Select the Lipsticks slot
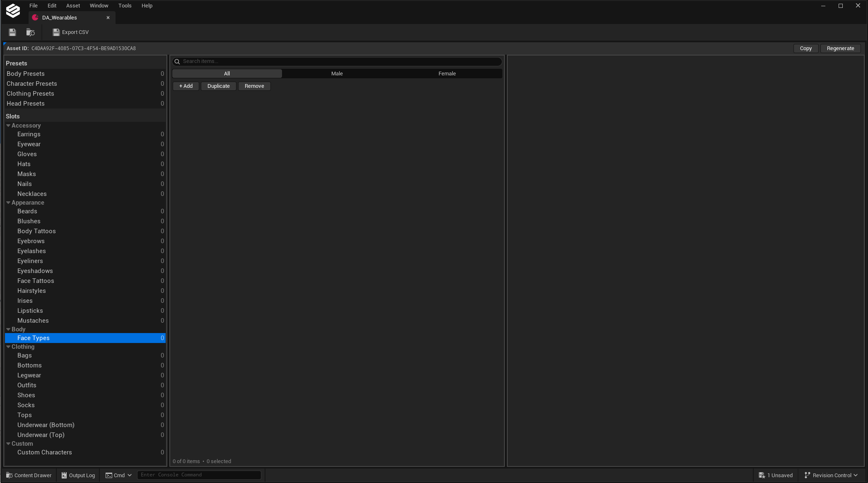868x483 pixels. coord(85,311)
